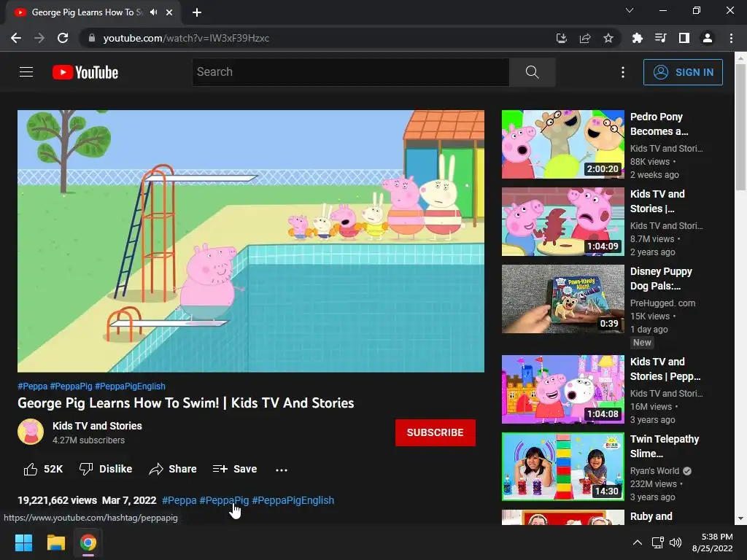This screenshot has height=560, width=747.
Task: Open Windows Start menu
Action: (x=23, y=542)
